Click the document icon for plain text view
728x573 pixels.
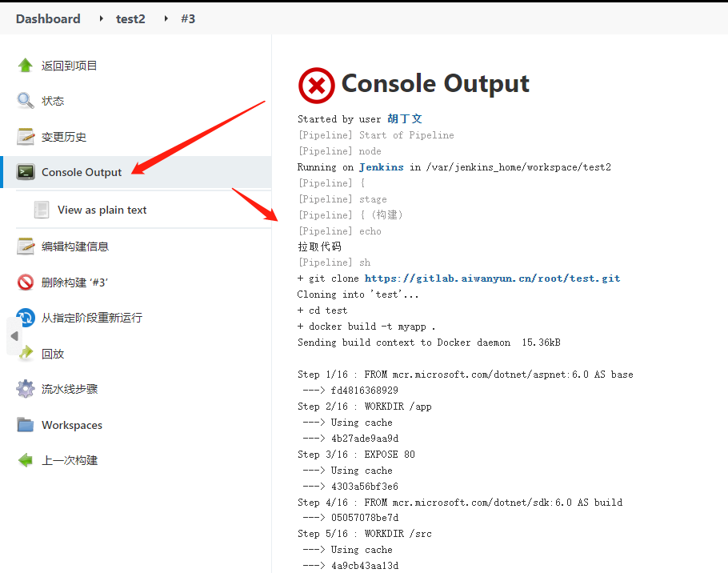42,210
